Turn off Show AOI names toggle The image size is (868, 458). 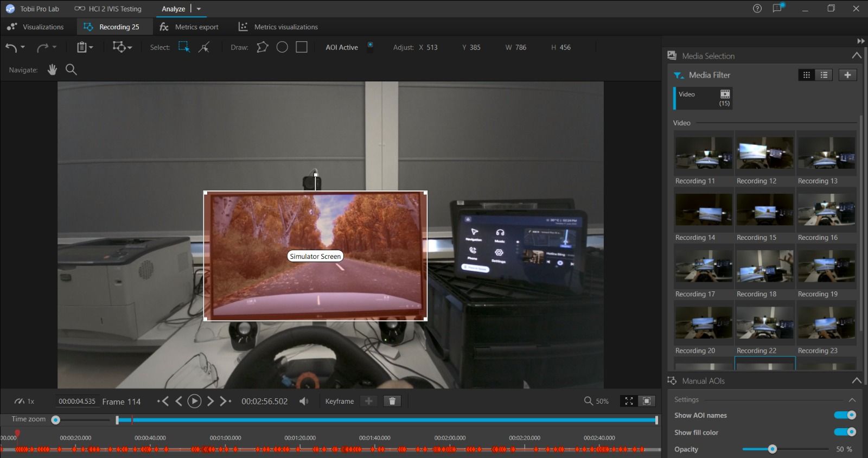[x=845, y=415]
